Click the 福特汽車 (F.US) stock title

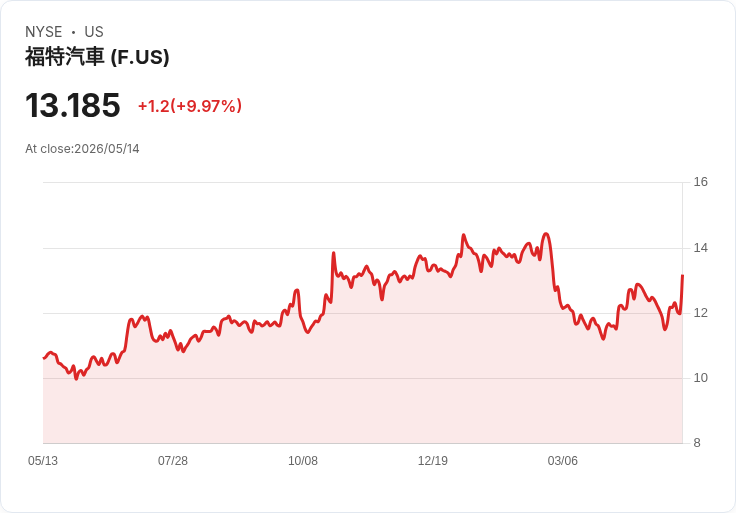pyautogui.click(x=97, y=57)
